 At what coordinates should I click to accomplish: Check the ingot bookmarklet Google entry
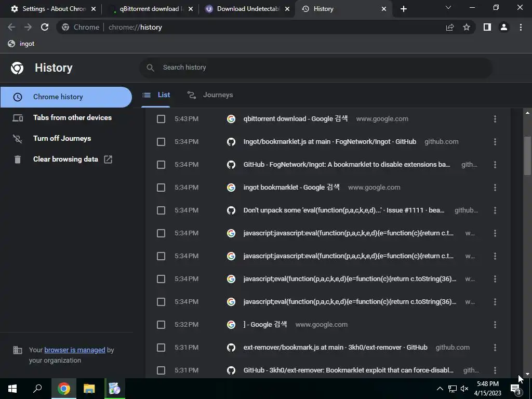click(x=161, y=188)
